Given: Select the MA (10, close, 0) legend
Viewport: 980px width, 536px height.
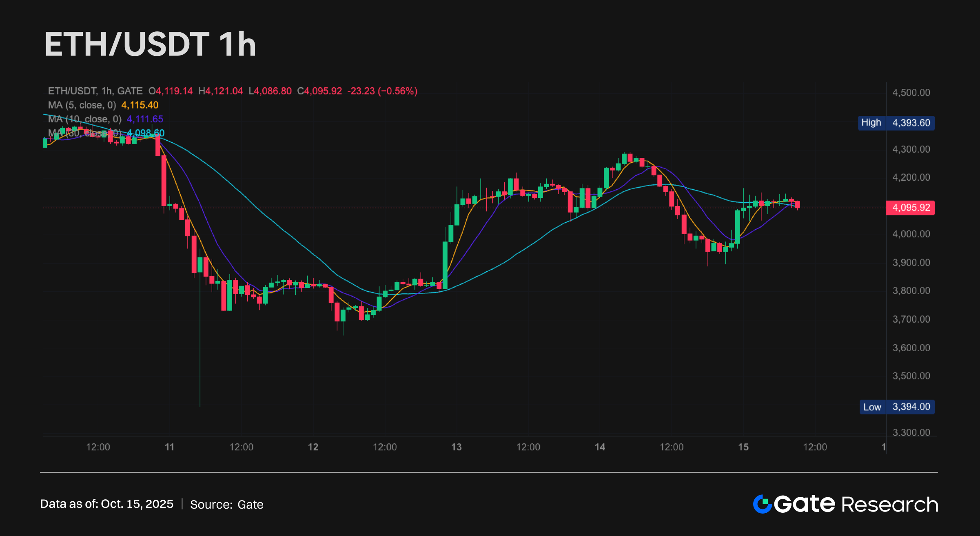Looking at the screenshot, I should point(85,119).
